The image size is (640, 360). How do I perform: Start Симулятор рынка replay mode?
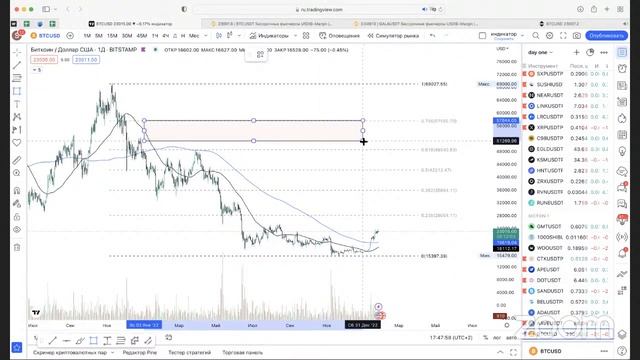(x=393, y=36)
